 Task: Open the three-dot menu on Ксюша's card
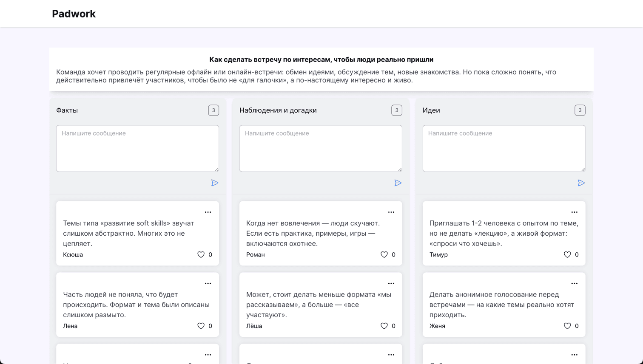click(208, 212)
